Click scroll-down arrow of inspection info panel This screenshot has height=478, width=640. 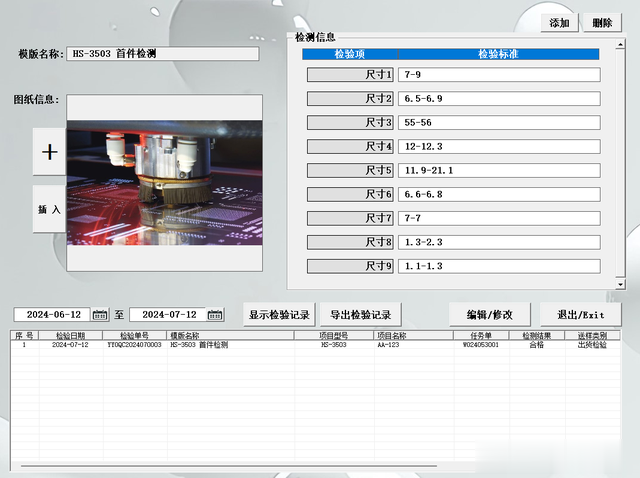tap(620, 284)
